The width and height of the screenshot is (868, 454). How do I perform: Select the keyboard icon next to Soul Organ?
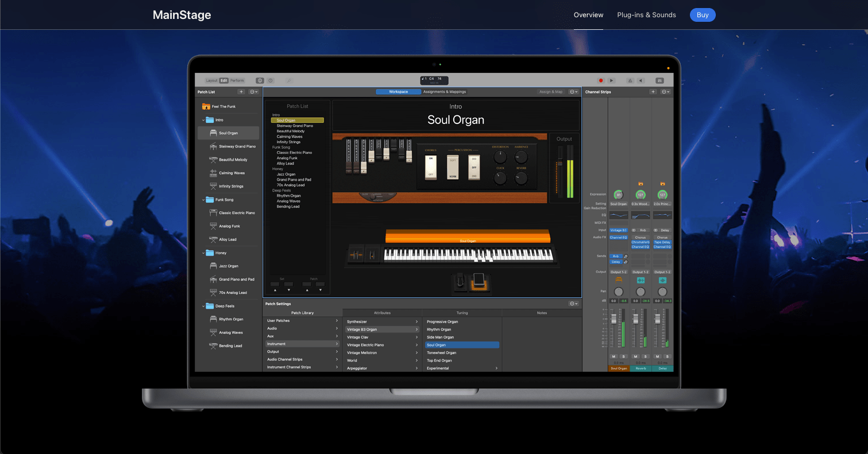pyautogui.click(x=213, y=133)
